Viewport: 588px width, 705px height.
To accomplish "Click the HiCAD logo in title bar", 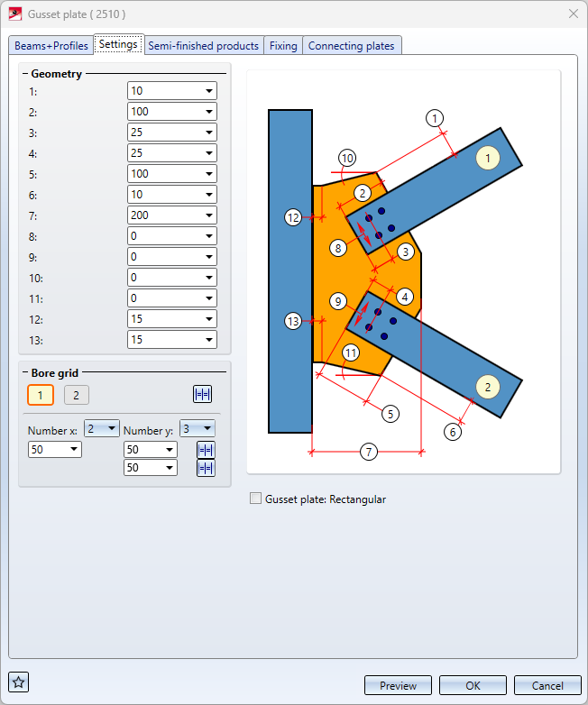I will (14, 14).
